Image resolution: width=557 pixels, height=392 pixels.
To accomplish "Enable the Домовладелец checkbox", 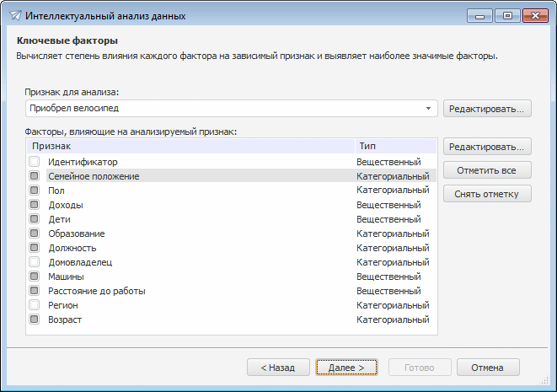I will [x=35, y=262].
